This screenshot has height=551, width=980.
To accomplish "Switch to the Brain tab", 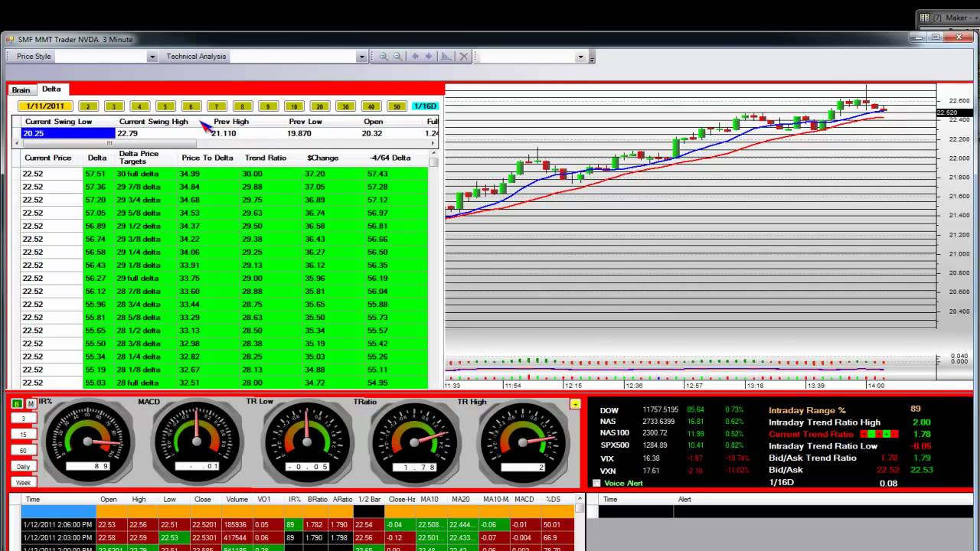I will (x=21, y=90).
